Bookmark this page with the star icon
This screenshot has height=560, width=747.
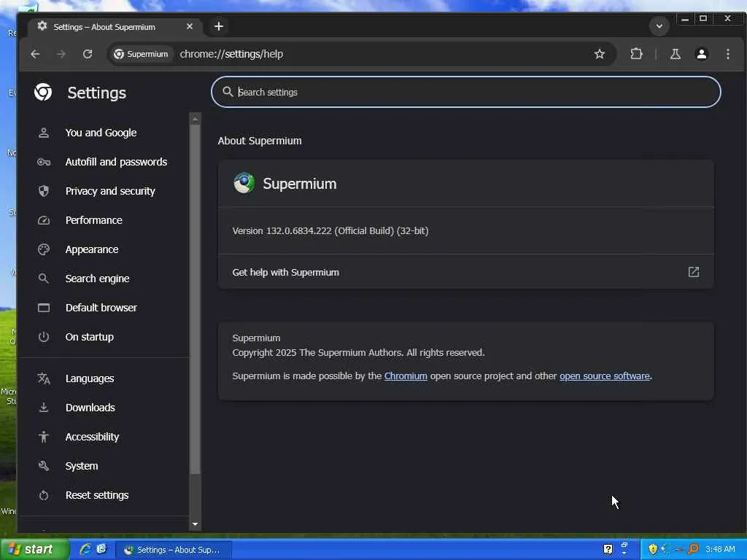pos(600,54)
